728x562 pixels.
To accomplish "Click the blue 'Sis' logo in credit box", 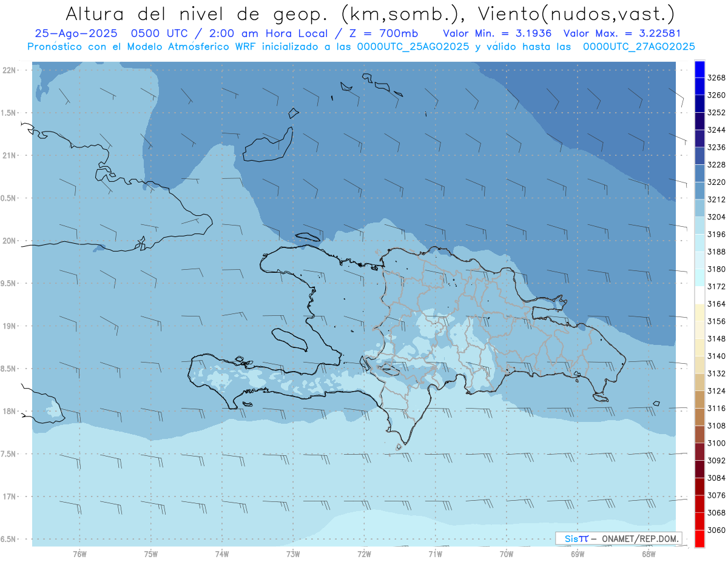I will [x=571, y=538].
